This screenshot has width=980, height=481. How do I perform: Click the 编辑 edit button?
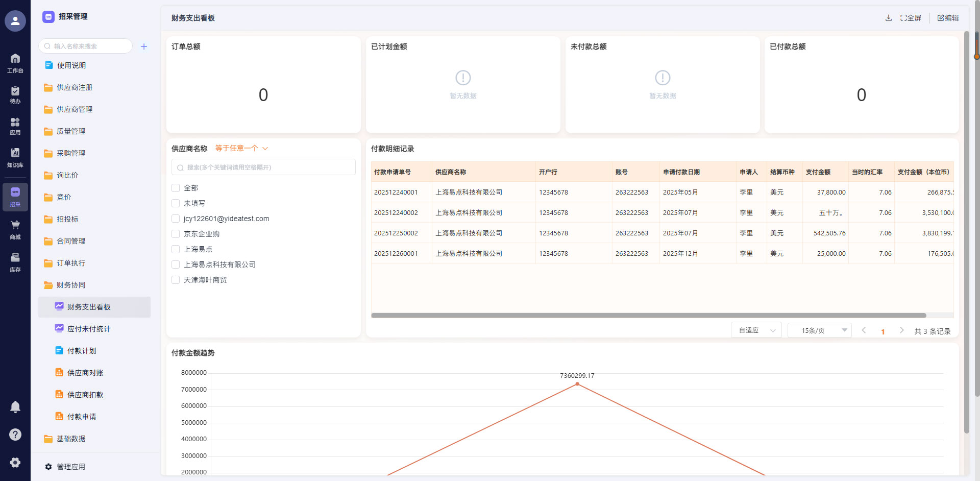click(x=948, y=18)
